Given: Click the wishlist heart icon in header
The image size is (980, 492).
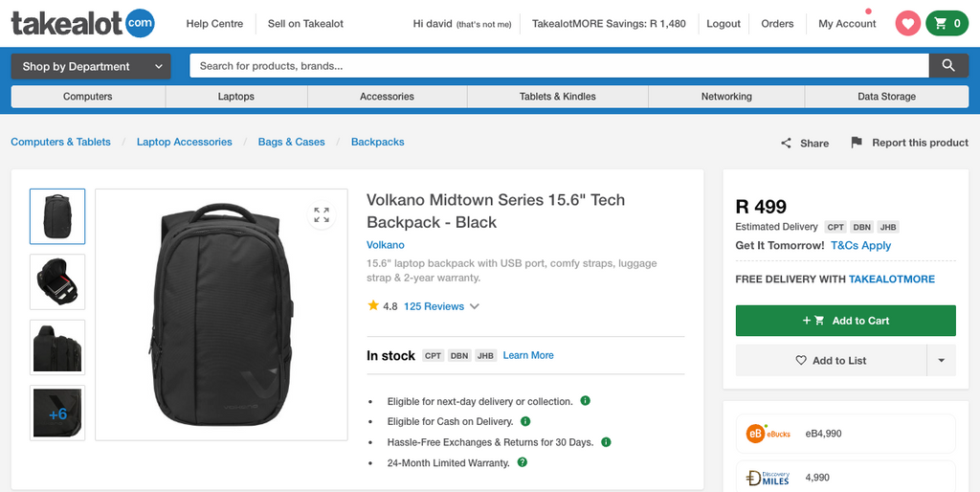Looking at the screenshot, I should (x=907, y=24).
